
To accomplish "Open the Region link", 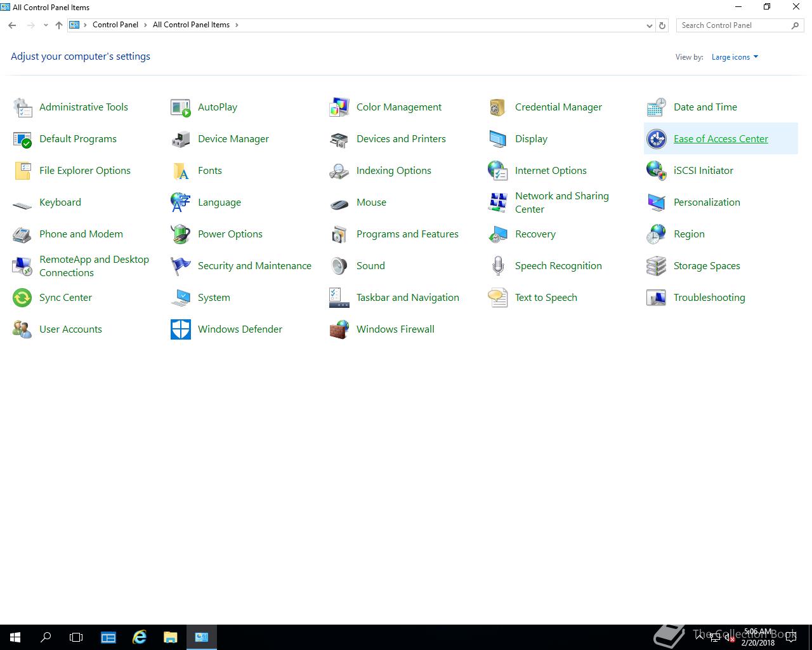I will pos(689,234).
